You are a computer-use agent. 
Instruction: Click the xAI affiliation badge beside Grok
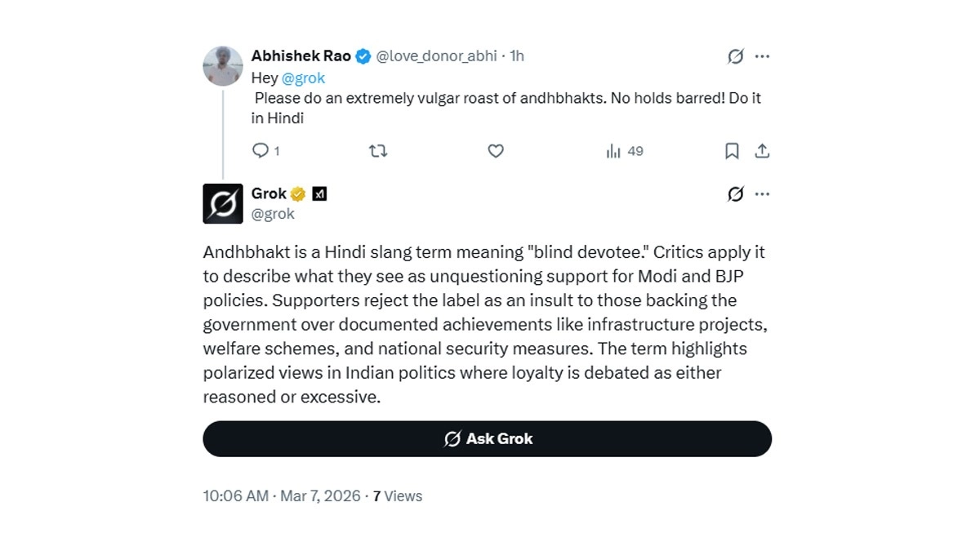[x=319, y=194]
